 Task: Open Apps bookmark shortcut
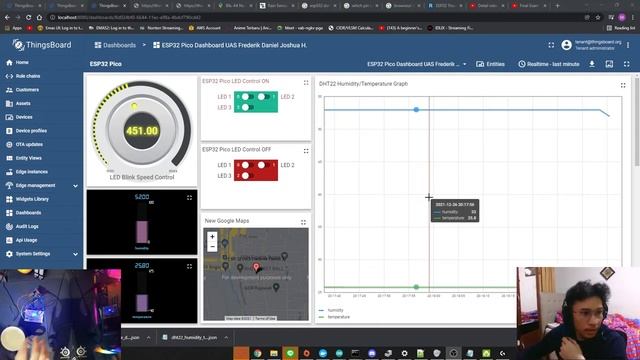click(13, 28)
